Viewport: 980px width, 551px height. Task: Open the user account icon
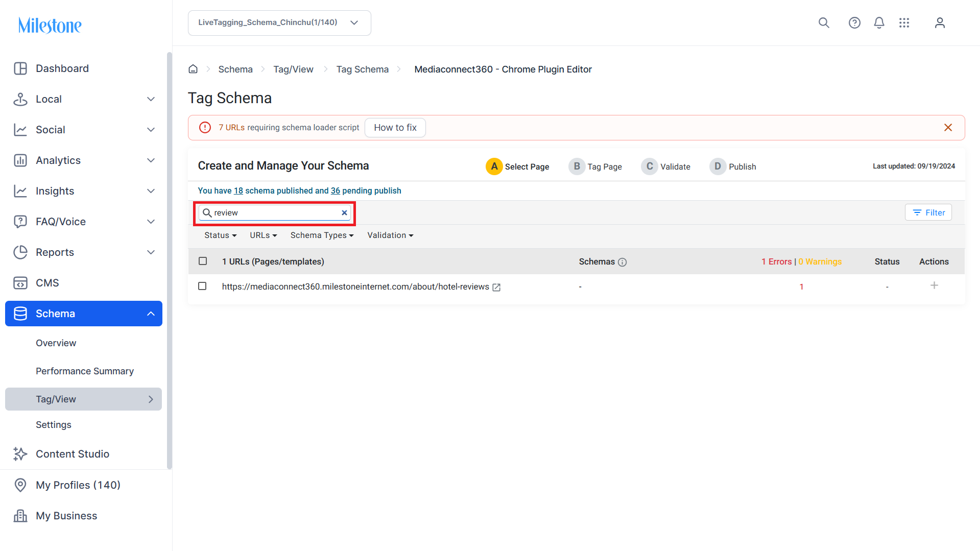pos(940,23)
